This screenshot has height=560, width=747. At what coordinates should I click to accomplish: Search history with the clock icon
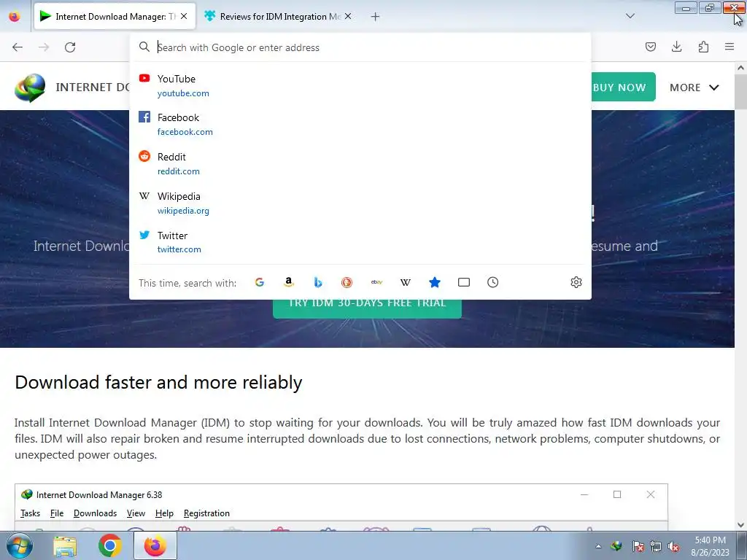point(492,282)
